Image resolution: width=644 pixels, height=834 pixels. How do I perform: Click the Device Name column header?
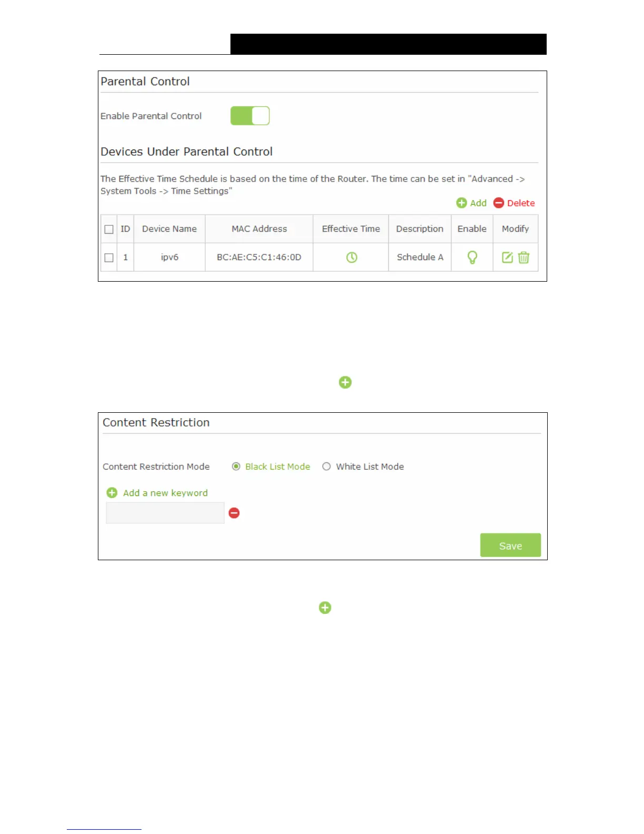coord(169,229)
